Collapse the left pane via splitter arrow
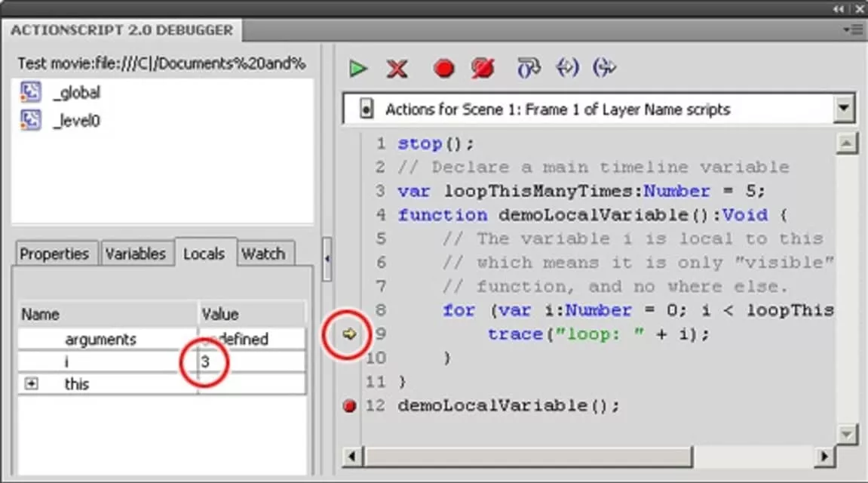The image size is (868, 483). point(327,259)
